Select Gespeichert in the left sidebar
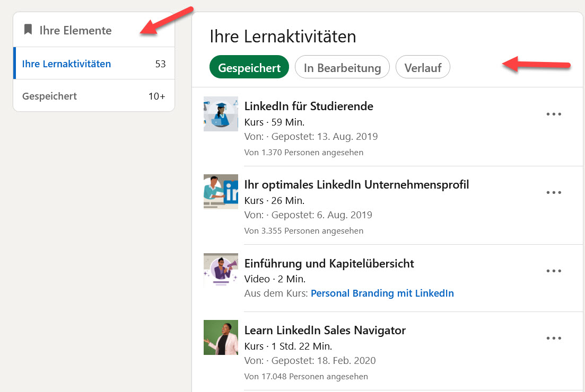 coord(49,95)
